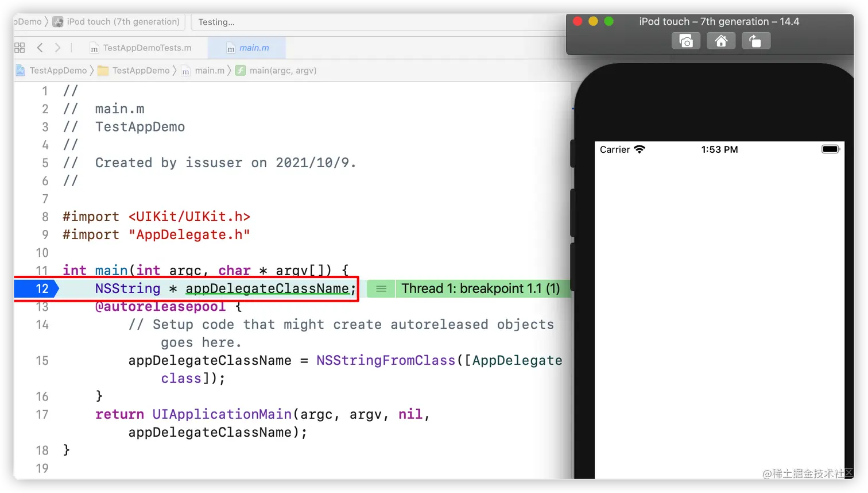
Task: Rotate the simulator device
Action: [755, 41]
